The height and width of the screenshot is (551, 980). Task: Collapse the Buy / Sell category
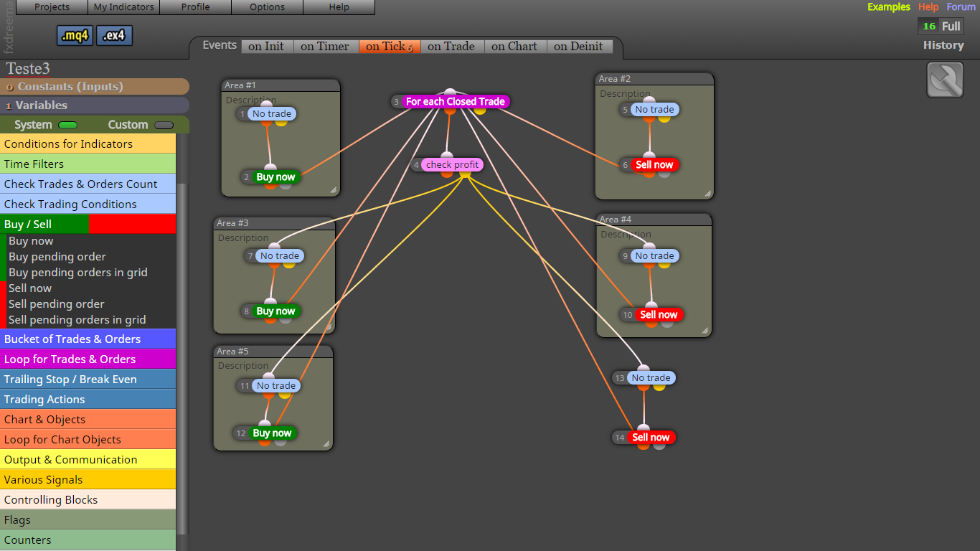tap(88, 225)
